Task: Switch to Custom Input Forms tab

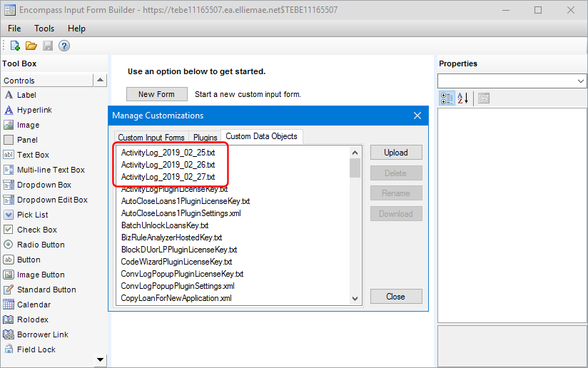Action: (x=151, y=138)
